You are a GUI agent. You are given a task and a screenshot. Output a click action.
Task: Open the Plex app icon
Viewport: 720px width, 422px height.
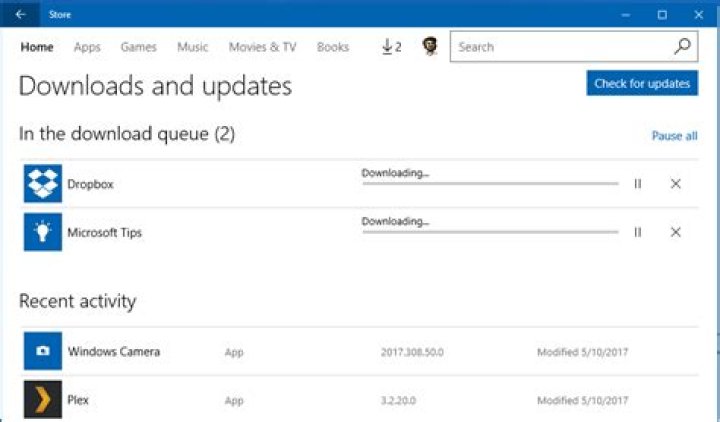point(43,400)
